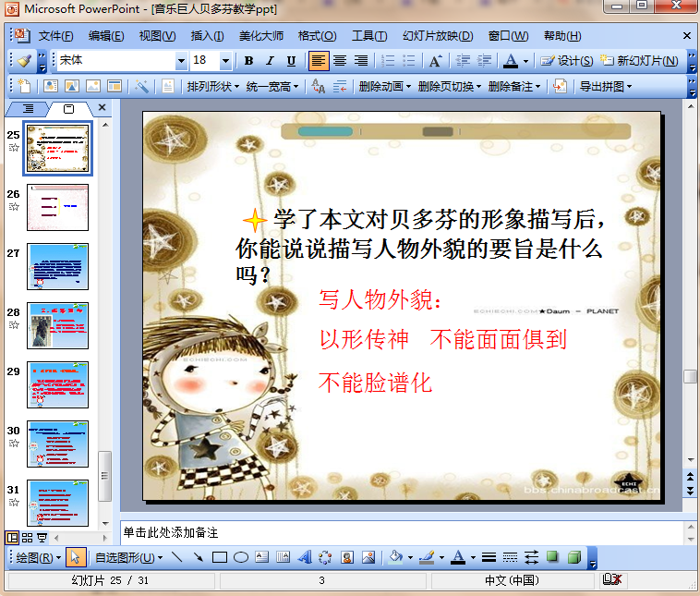Expand font color dropdown arrow
The height and width of the screenshot is (596, 700).
pos(525,61)
